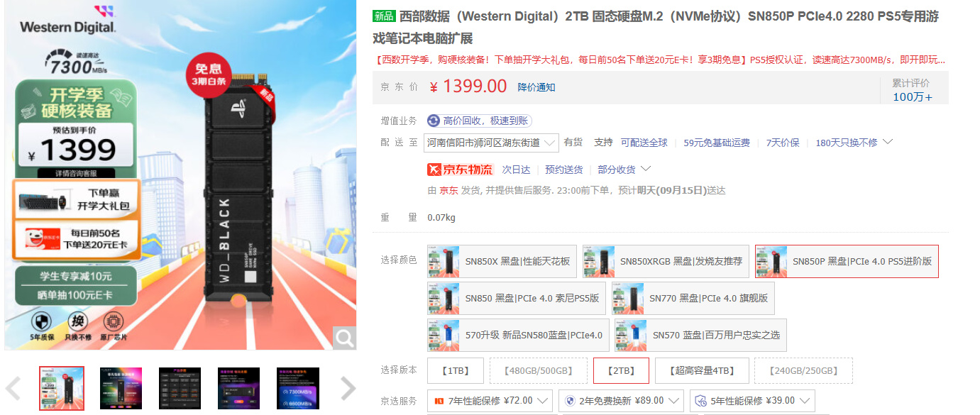980x415 pixels.
Task: Expand the 180天只换不修 chevron
Action: [887, 142]
